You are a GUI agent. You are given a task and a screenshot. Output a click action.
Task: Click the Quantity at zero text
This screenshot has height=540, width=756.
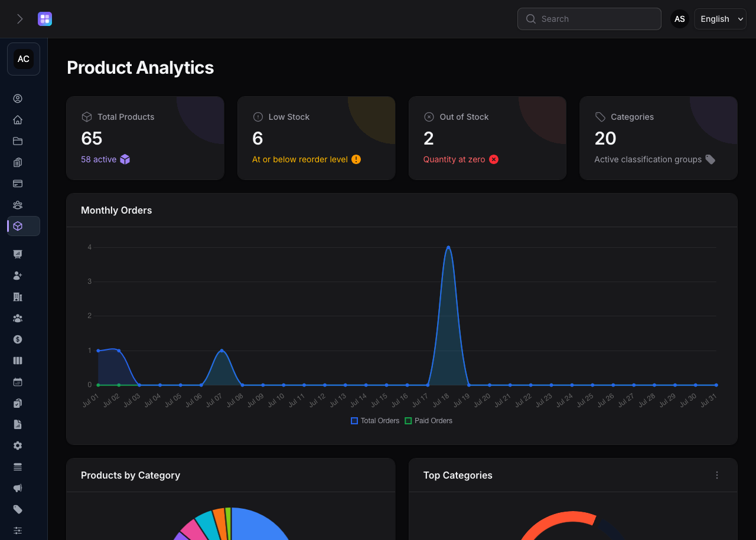(x=454, y=159)
